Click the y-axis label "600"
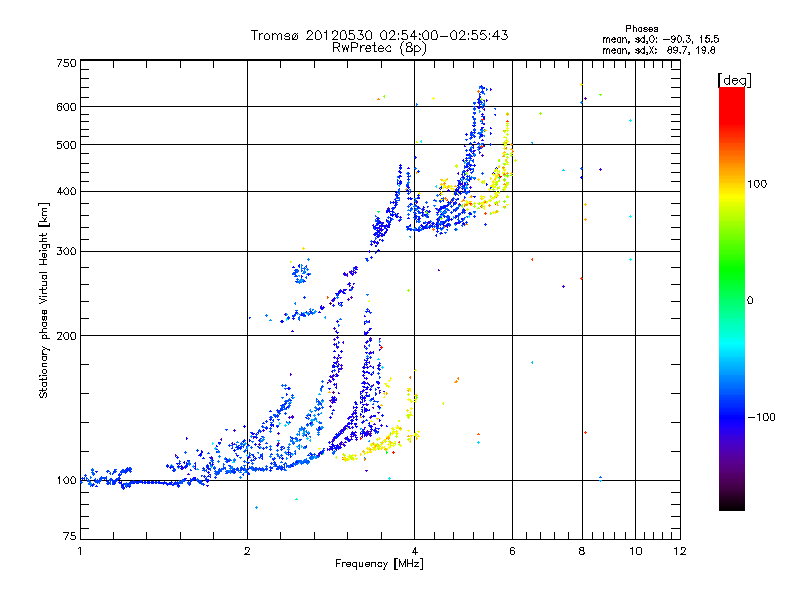The width and height of the screenshot is (800, 600). [x=66, y=107]
